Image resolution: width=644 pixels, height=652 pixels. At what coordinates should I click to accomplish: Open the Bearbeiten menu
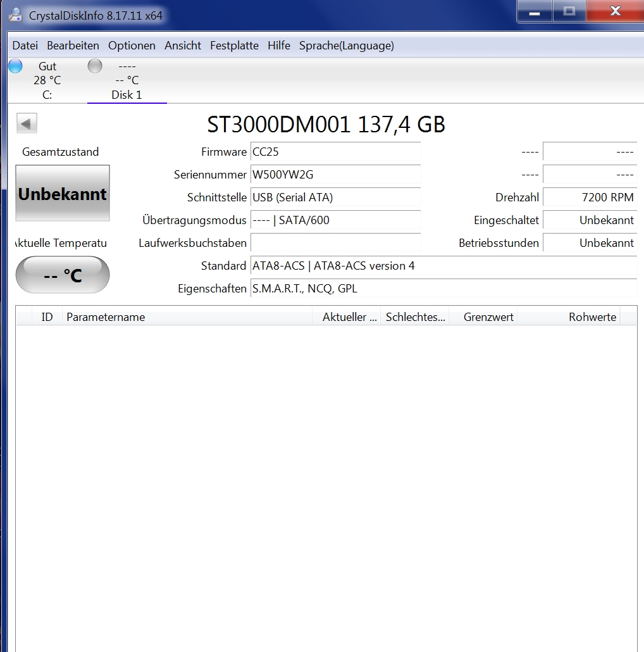coord(73,46)
